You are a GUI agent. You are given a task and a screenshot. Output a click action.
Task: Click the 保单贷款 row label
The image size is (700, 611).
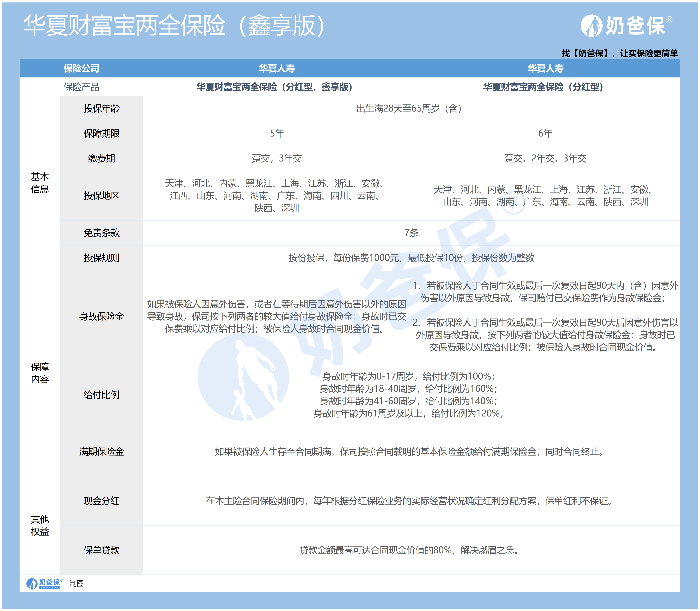pos(102,550)
